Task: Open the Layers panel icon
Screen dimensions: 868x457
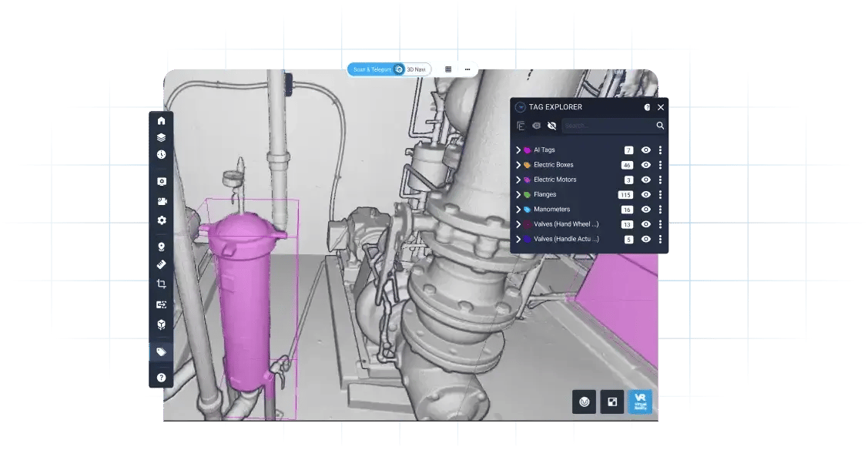Action: (x=161, y=137)
